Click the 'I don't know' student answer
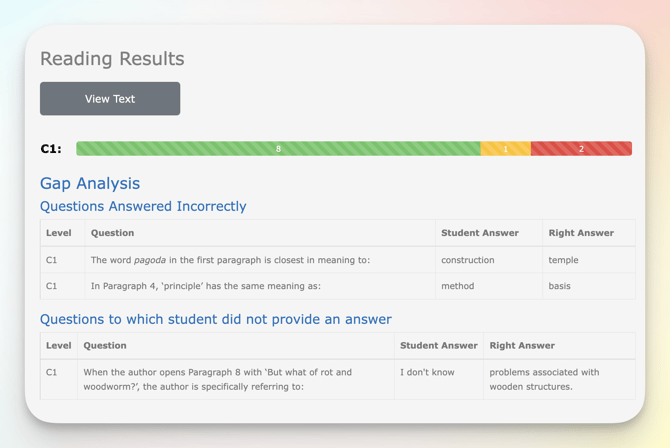Viewport: 670px width, 448px height. 427,372
